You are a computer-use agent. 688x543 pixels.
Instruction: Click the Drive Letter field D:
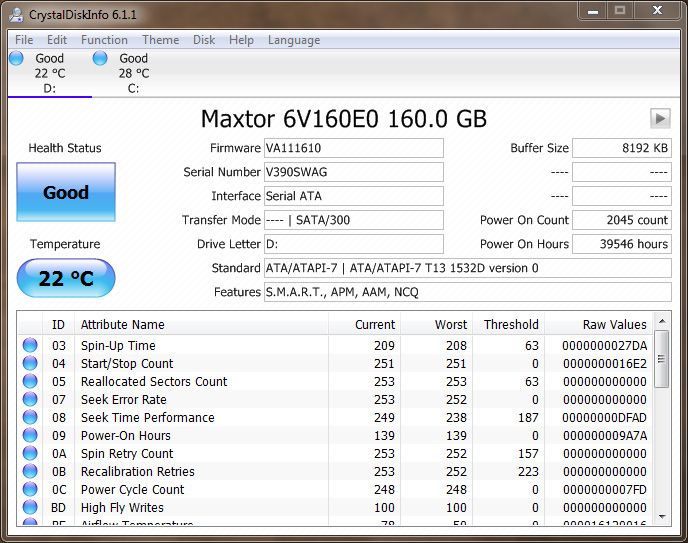[354, 244]
